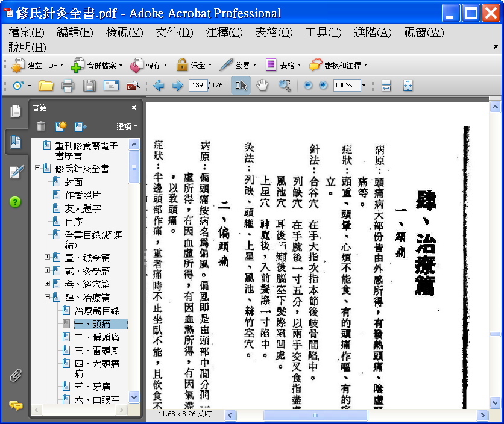
Task: Expand the 貳、灸學篇 bookmark node
Action: pyautogui.click(x=47, y=270)
